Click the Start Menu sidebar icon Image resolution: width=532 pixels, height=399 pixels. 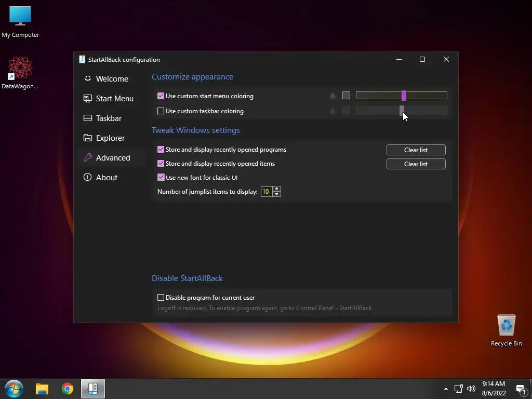87,98
